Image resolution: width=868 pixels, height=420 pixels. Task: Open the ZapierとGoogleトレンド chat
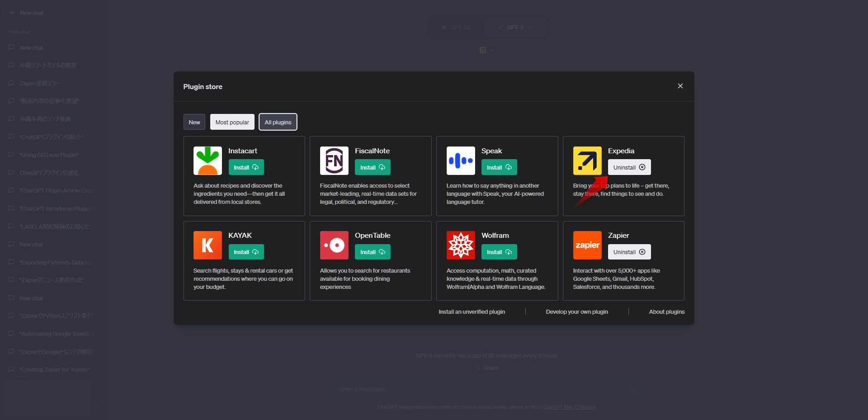(x=53, y=352)
